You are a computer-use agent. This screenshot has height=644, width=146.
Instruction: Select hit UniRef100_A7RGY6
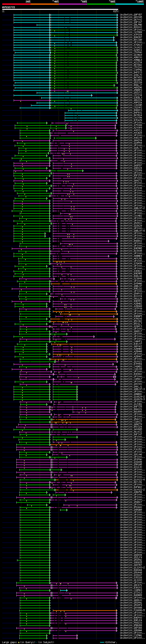click(x=131, y=319)
